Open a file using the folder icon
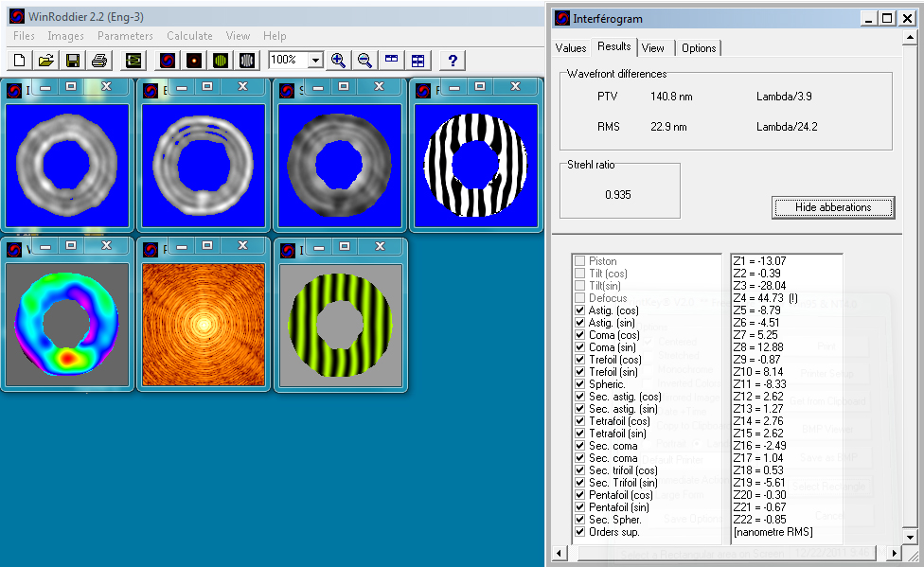 point(46,61)
